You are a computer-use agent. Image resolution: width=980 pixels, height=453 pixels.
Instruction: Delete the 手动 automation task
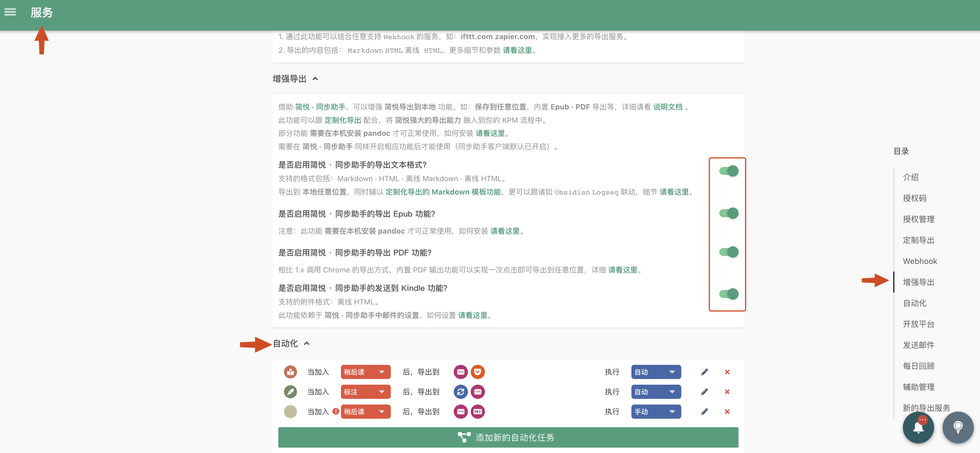[727, 412]
